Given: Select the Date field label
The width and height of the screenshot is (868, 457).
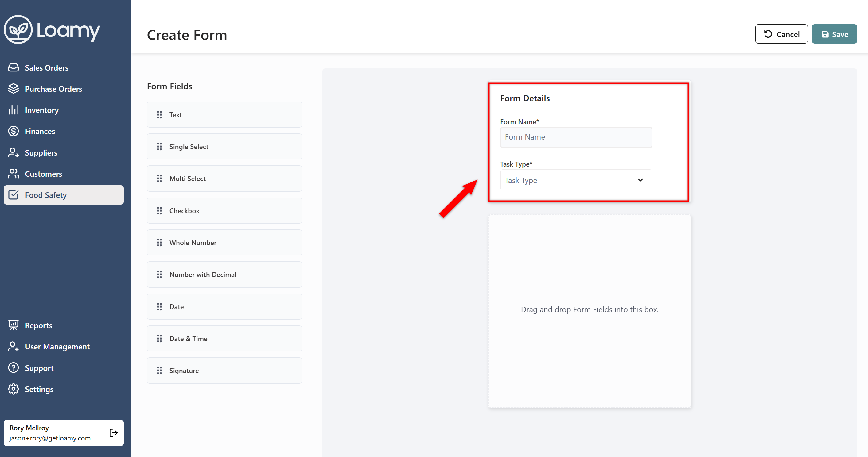Looking at the screenshot, I should coord(177,307).
